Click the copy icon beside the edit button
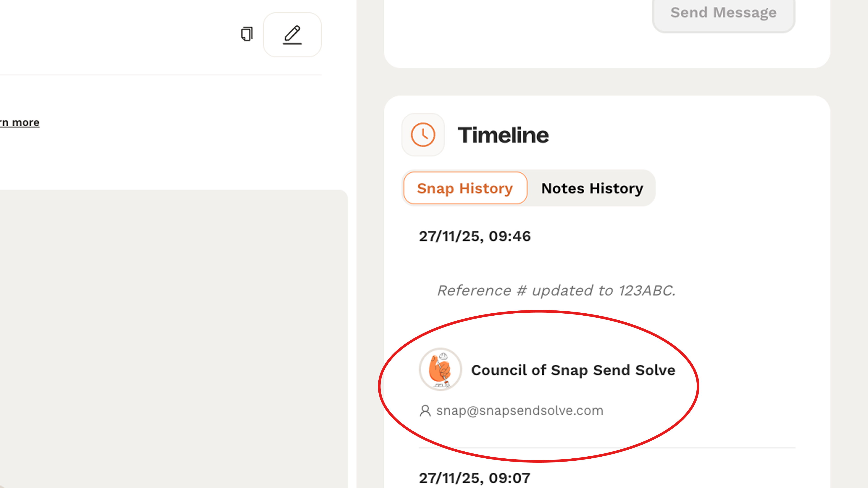Image resolution: width=868 pixels, height=488 pixels. tap(247, 34)
